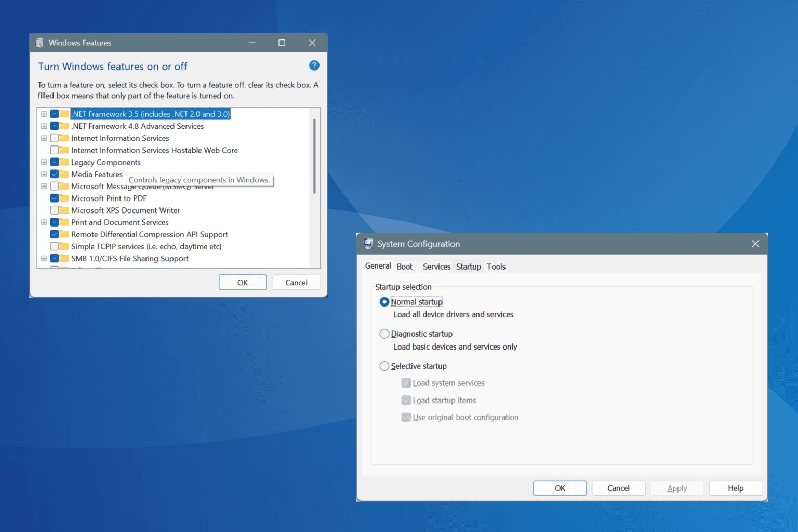
Task: Select the Normal startup radio button
Action: [x=384, y=302]
